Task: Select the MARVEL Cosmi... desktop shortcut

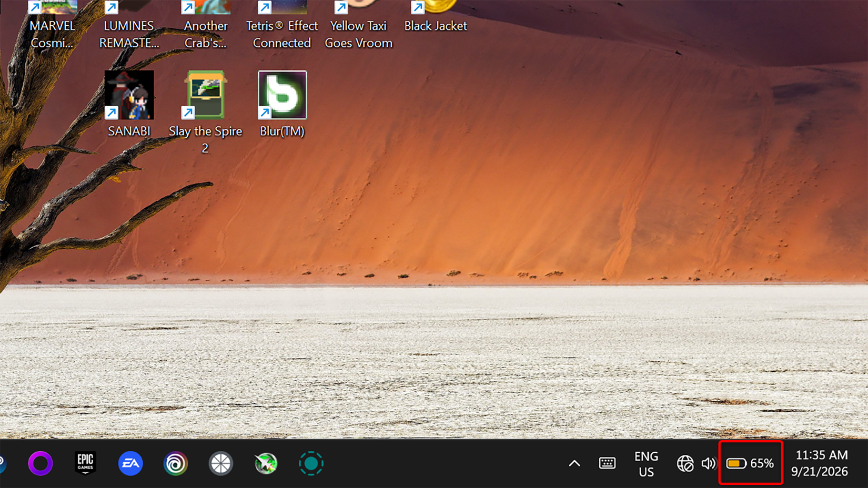Action: [x=52, y=25]
